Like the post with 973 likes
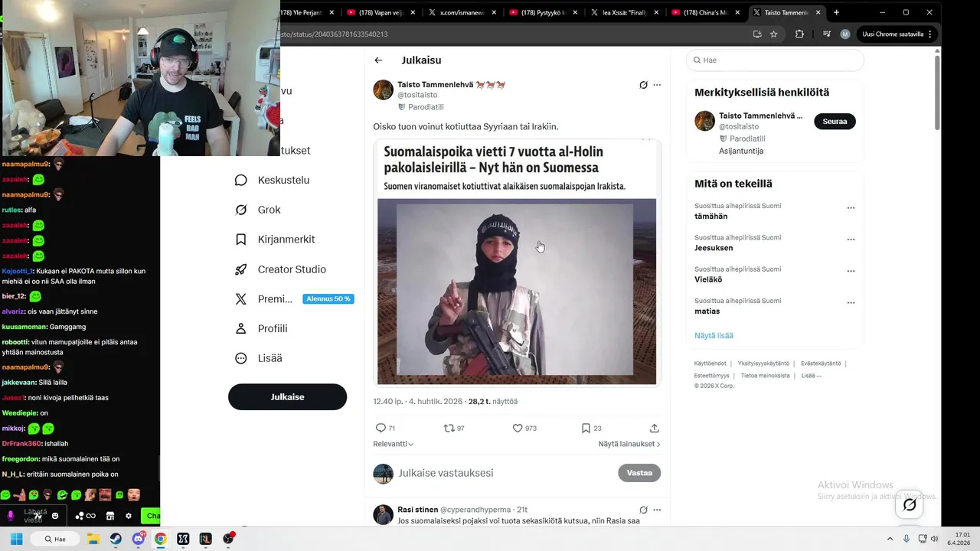The width and height of the screenshot is (980, 551). click(518, 429)
